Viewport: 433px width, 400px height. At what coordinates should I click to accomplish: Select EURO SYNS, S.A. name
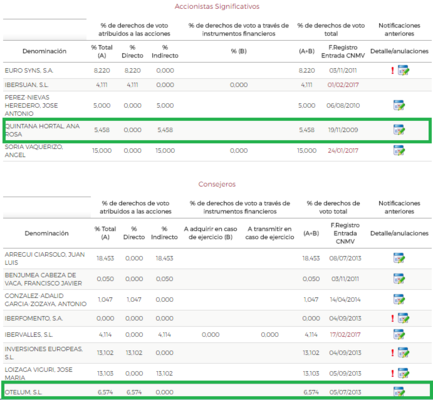click(29, 70)
